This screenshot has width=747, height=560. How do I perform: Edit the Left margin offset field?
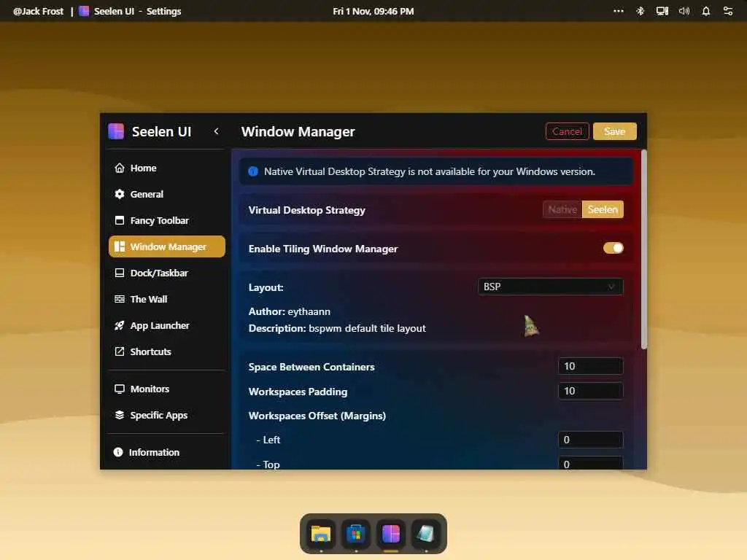pos(590,440)
